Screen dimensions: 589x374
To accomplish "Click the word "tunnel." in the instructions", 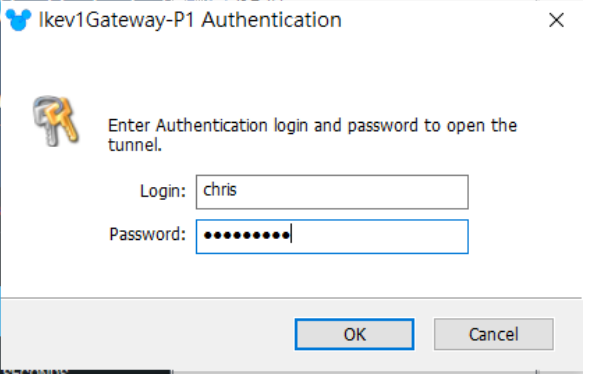I will [135, 145].
